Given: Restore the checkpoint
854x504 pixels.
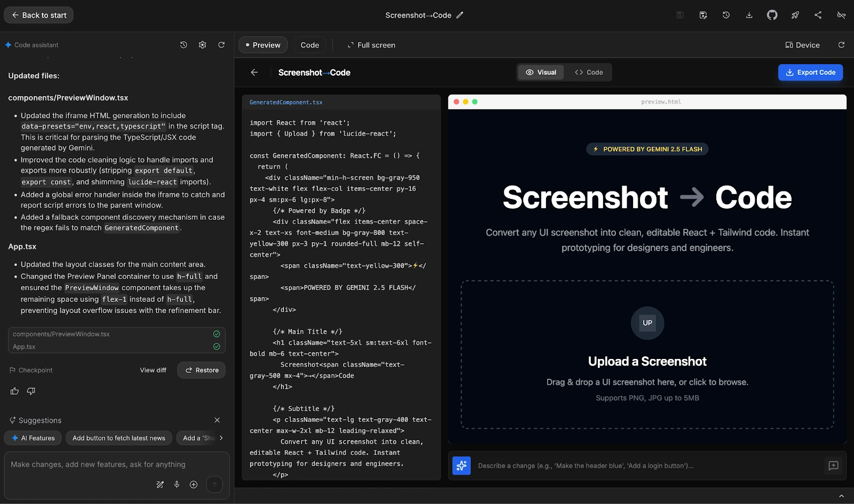Looking at the screenshot, I should click(201, 370).
